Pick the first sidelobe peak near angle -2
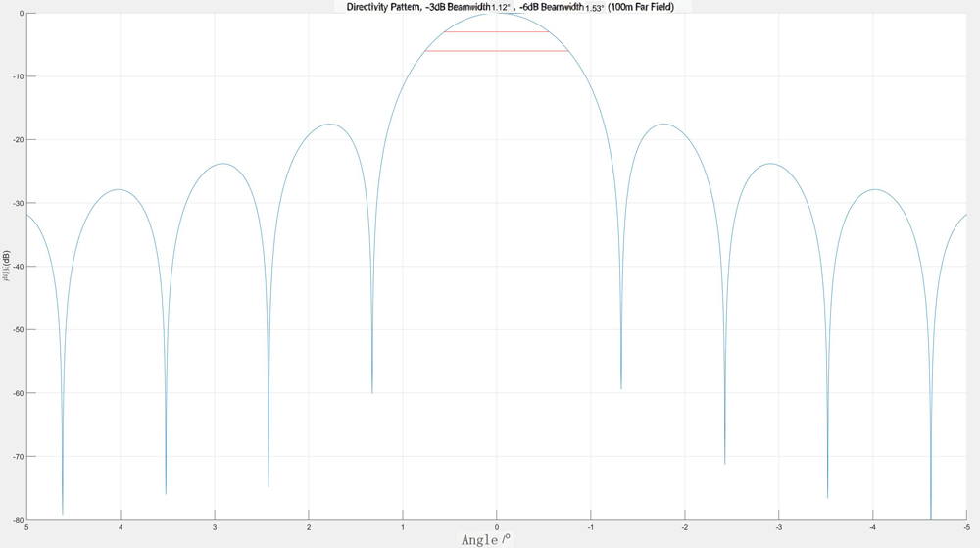980x548 pixels. 664,125
